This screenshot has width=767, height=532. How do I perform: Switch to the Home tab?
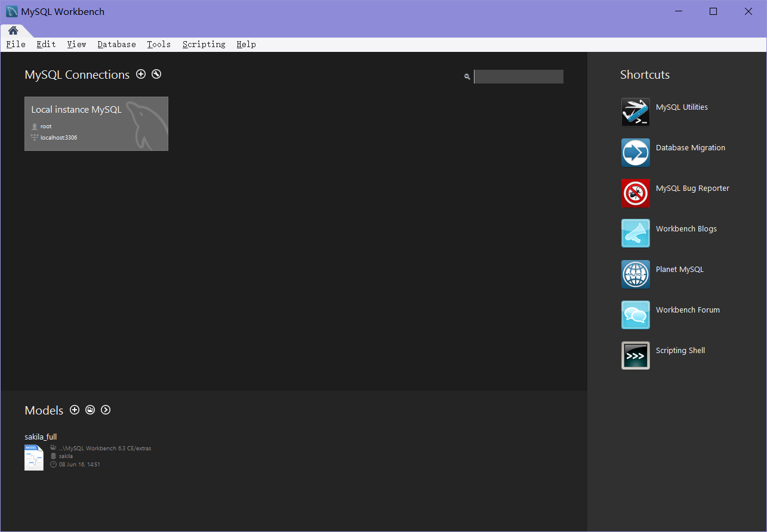point(13,30)
